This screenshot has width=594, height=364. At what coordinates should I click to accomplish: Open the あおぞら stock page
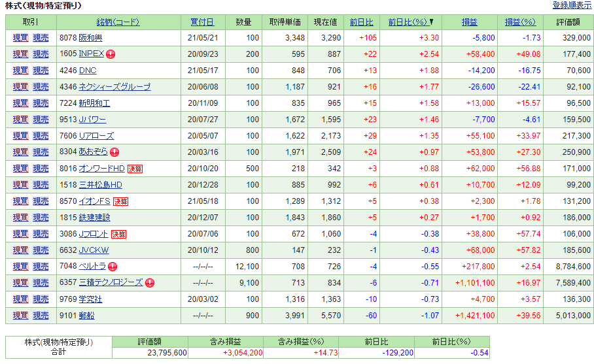tap(93, 152)
